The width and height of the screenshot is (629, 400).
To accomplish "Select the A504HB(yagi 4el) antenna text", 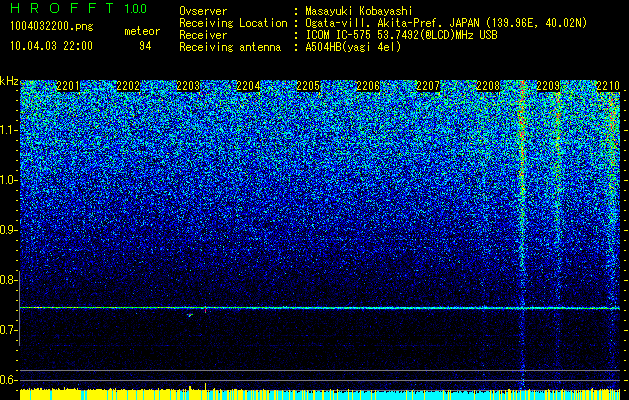I will (353, 47).
